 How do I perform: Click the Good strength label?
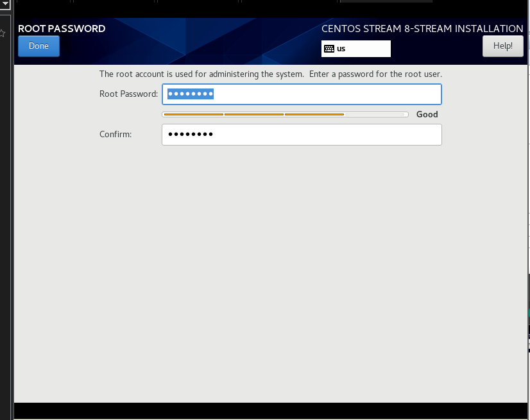[427, 115]
